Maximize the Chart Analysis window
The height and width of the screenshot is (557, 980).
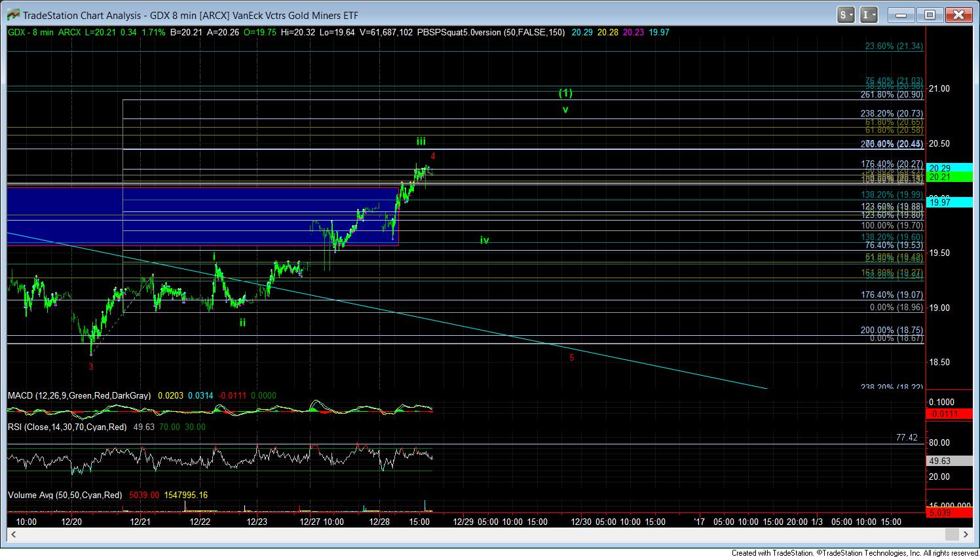click(930, 14)
